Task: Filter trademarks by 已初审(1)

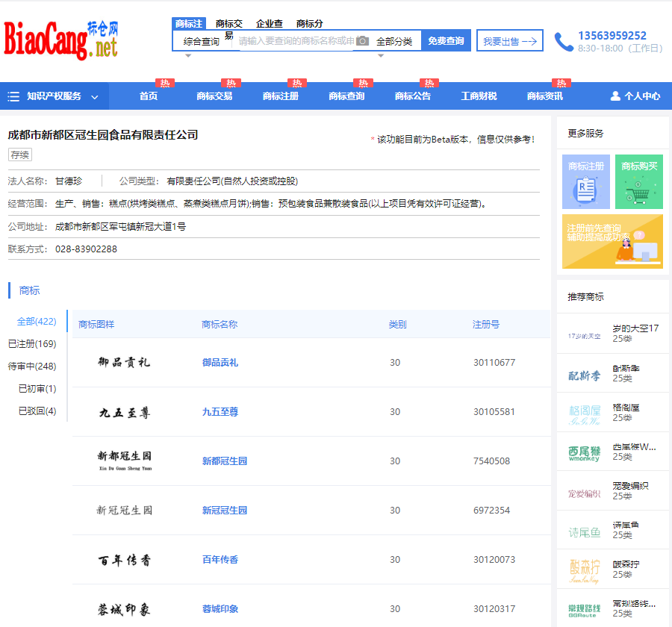Action: 37,389
